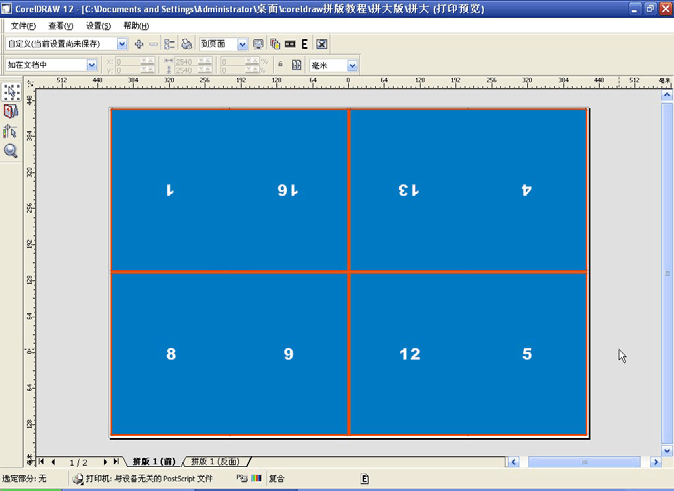Open the 设置(S) menu
The image size is (674, 491).
point(98,26)
